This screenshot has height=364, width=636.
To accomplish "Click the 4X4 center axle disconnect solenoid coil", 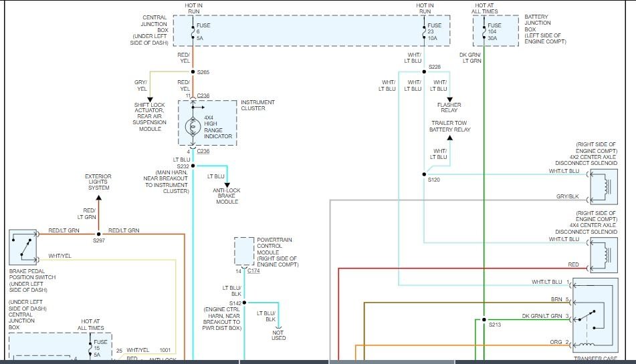I will point(604,255).
